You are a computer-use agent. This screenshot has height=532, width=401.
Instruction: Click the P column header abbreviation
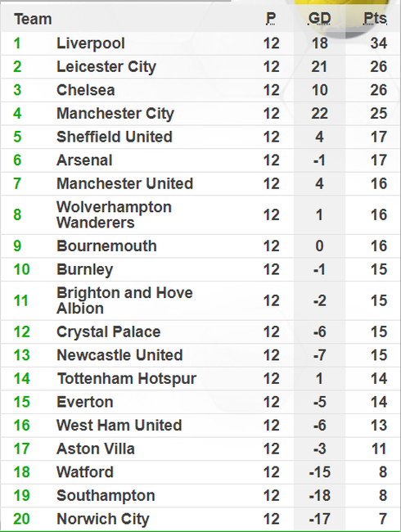(x=271, y=18)
